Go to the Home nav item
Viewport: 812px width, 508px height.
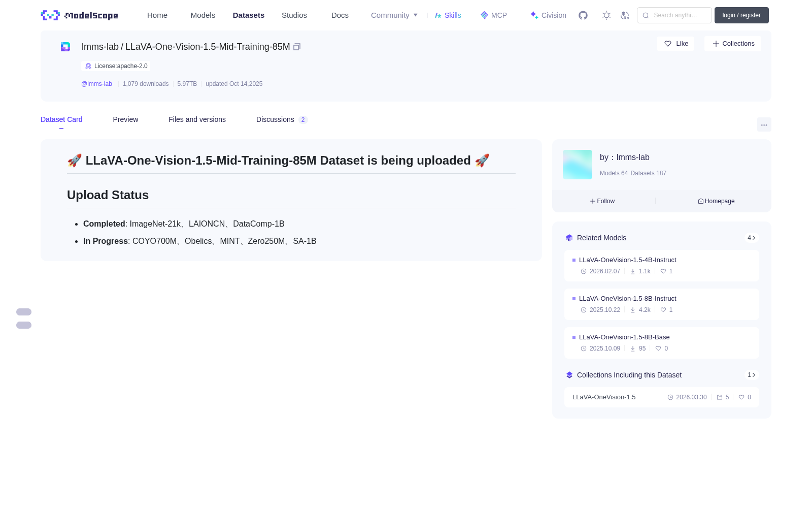tap(157, 15)
